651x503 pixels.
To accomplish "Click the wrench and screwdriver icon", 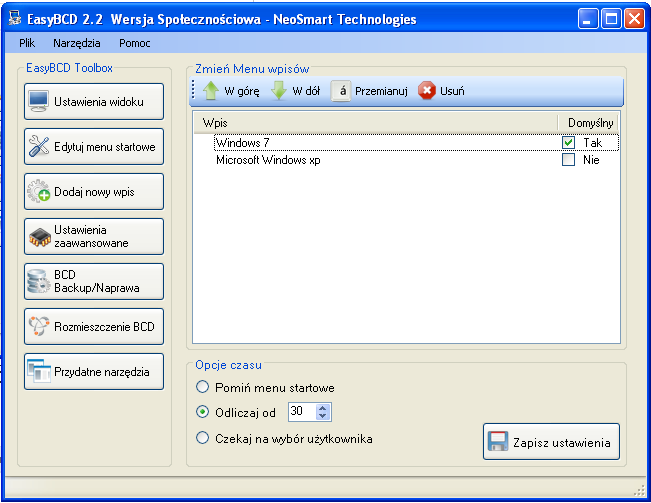I will click(x=39, y=147).
